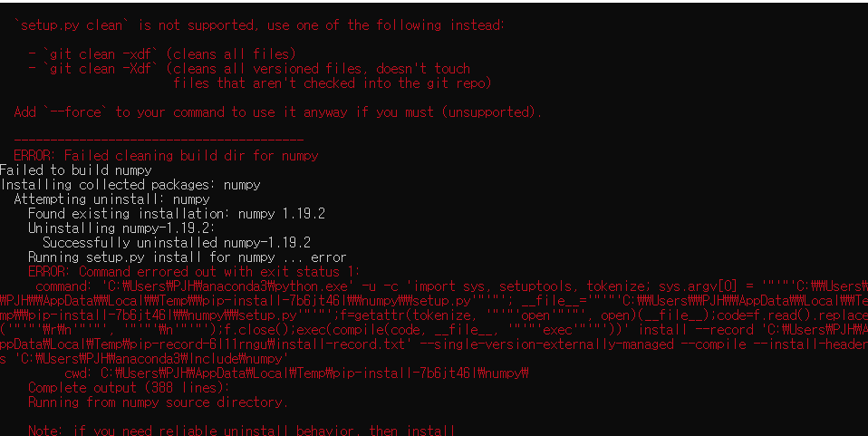Click the 'Uninstalling numpy-1.19.2:' line
This screenshot has width=868, height=436.
coord(121,228)
